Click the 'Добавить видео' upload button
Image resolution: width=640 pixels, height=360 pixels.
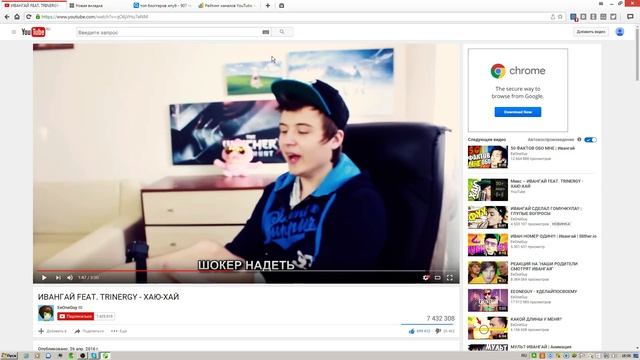tap(591, 32)
